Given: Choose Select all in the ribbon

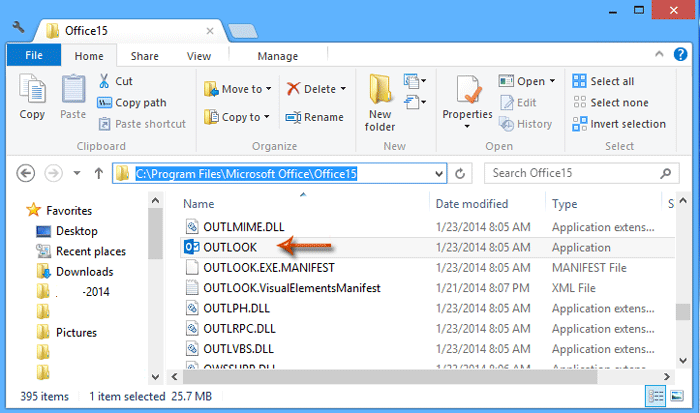Looking at the screenshot, I should click(x=604, y=81).
